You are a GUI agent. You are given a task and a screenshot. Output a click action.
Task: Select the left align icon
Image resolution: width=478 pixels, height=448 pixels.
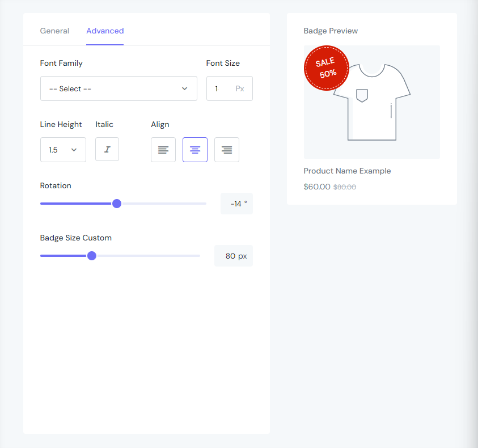pyautogui.click(x=163, y=150)
